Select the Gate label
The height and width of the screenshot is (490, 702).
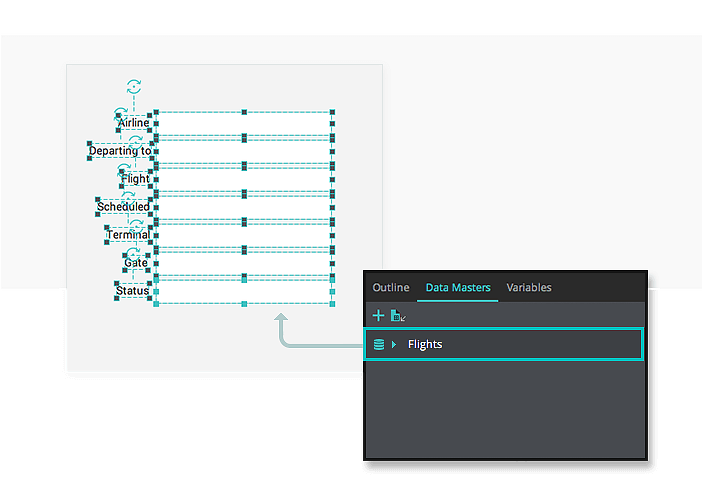136,262
